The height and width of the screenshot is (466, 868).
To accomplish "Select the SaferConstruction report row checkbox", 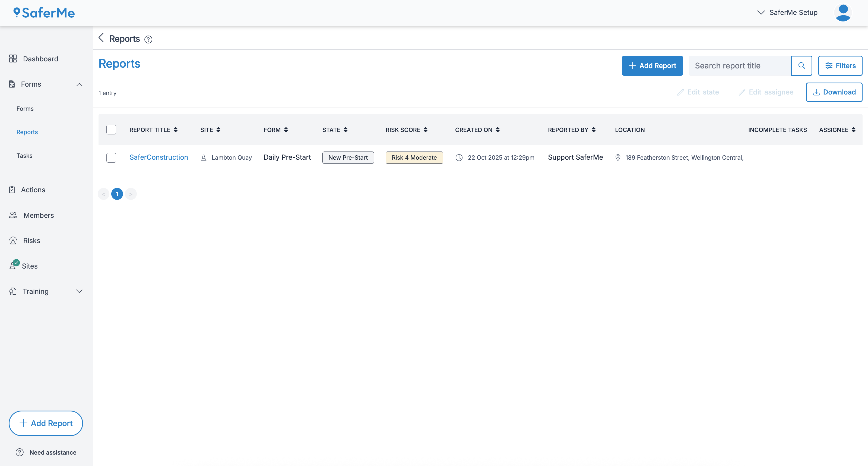I will coord(111,158).
